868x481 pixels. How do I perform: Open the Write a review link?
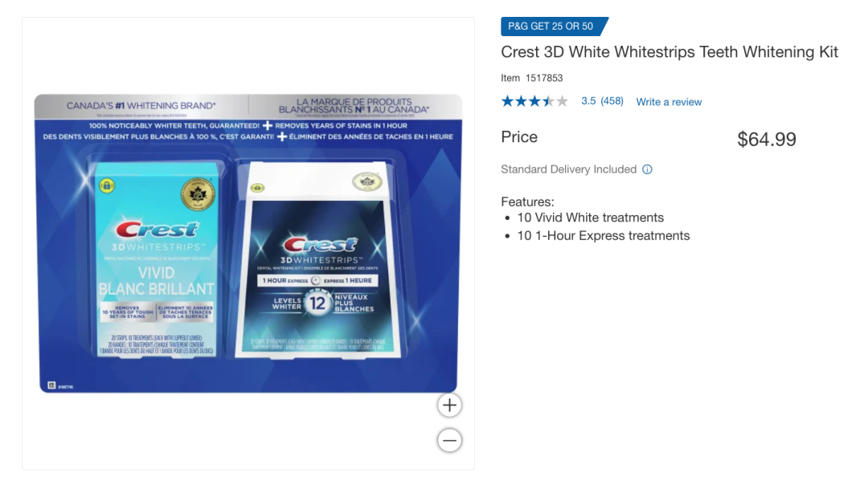[669, 102]
